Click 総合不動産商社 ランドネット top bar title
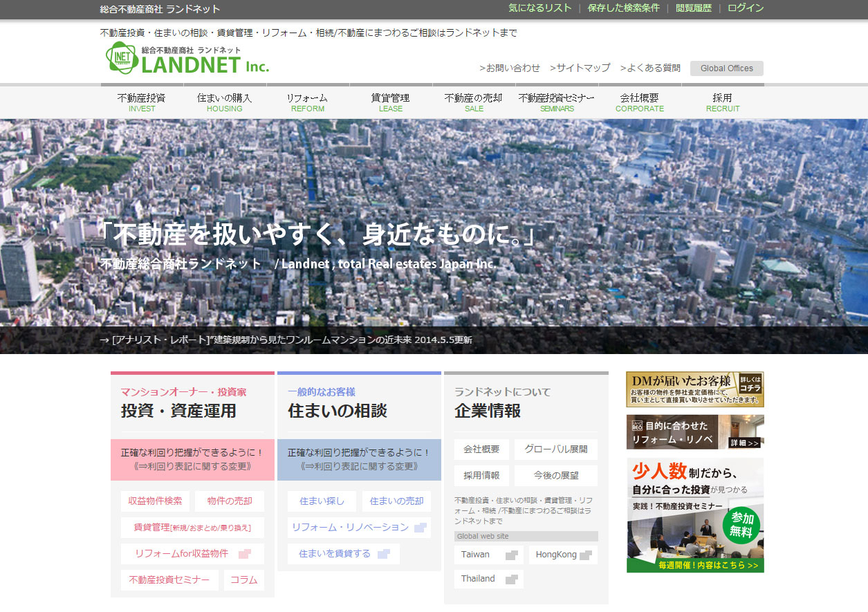Viewport: 868px width, 612px height. [x=160, y=9]
